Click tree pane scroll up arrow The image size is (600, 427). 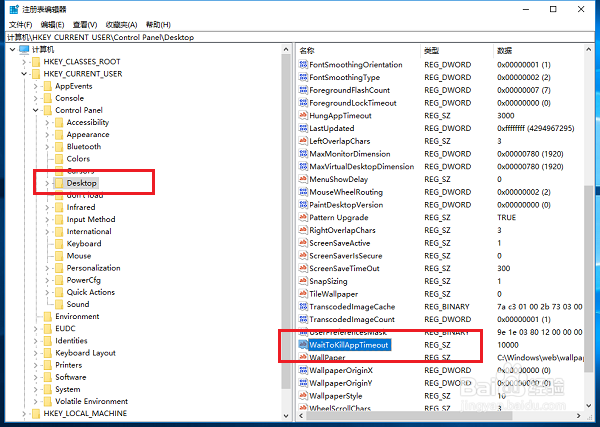(x=286, y=49)
